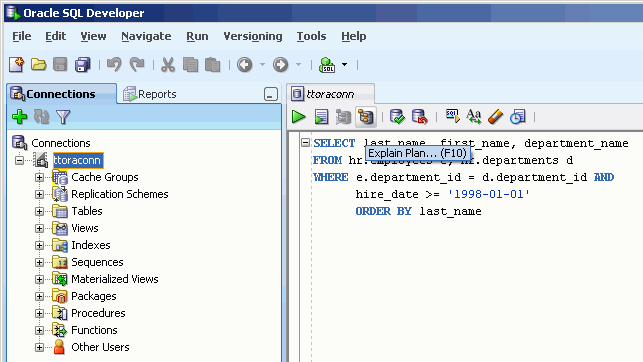Click the New file icon
The image size is (643, 362).
pos(17,65)
